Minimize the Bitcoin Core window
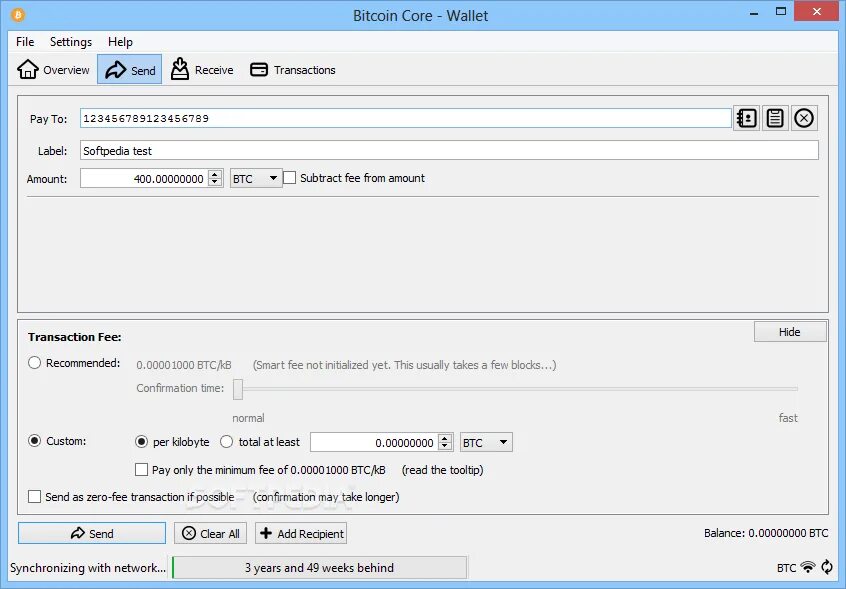The width and height of the screenshot is (846, 589). 754,12
